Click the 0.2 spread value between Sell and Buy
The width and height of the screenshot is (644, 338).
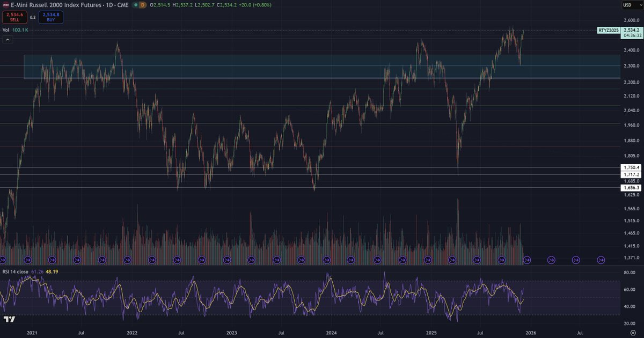click(x=33, y=17)
